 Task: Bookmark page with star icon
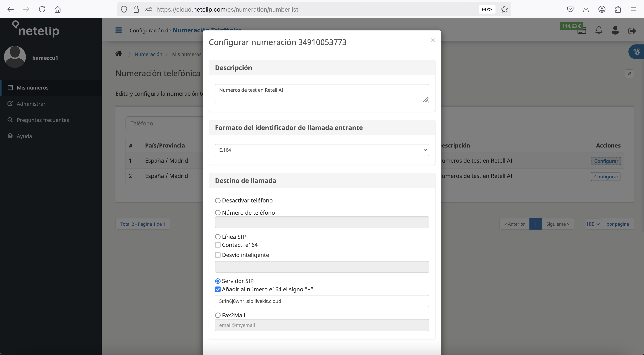click(504, 9)
